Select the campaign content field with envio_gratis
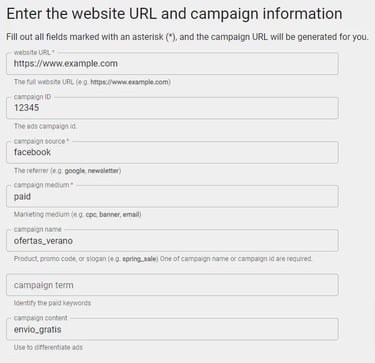 coord(172,329)
